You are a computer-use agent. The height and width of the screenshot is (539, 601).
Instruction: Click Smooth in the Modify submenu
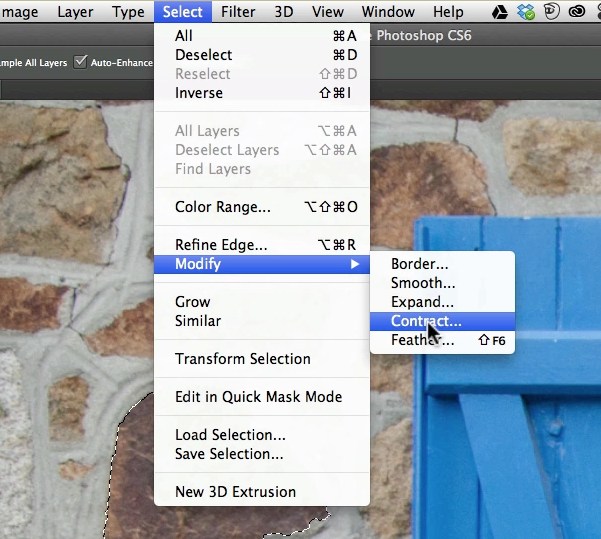[422, 283]
